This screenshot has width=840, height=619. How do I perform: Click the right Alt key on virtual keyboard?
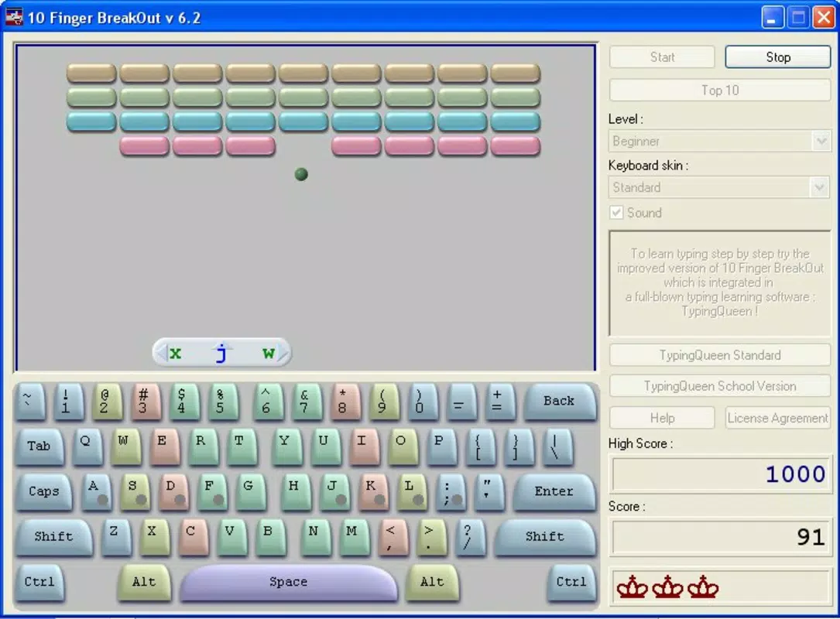pos(432,582)
